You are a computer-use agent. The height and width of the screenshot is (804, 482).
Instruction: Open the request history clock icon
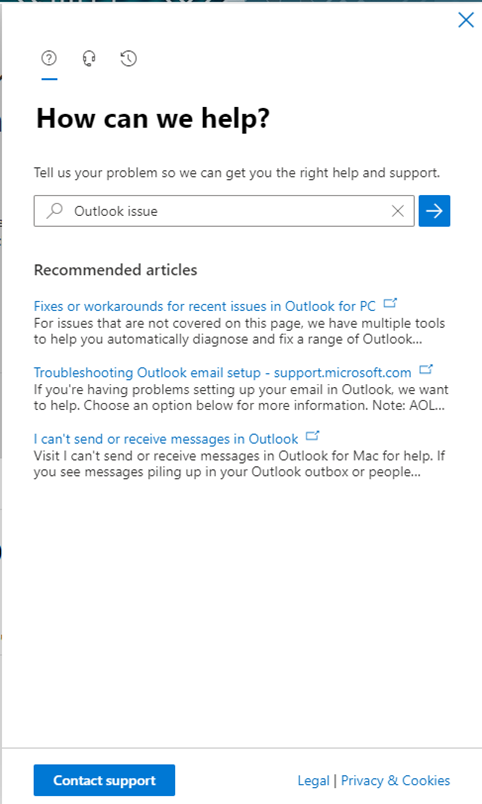click(129, 58)
